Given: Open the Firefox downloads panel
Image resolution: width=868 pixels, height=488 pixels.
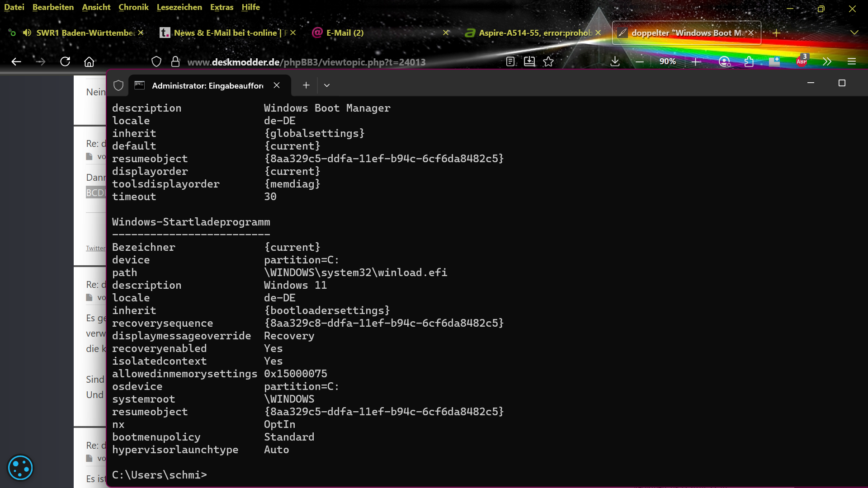Looking at the screenshot, I should (615, 61).
